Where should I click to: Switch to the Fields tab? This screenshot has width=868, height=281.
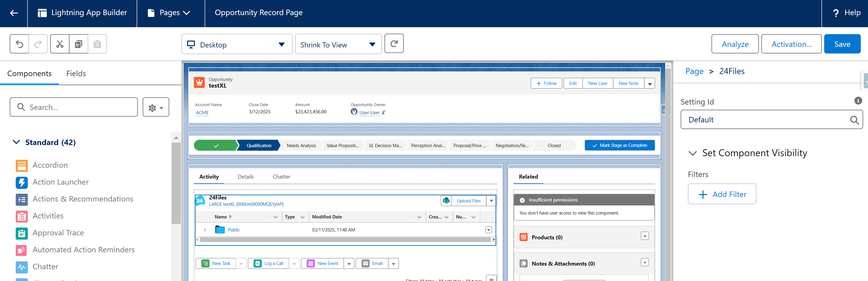(76, 73)
